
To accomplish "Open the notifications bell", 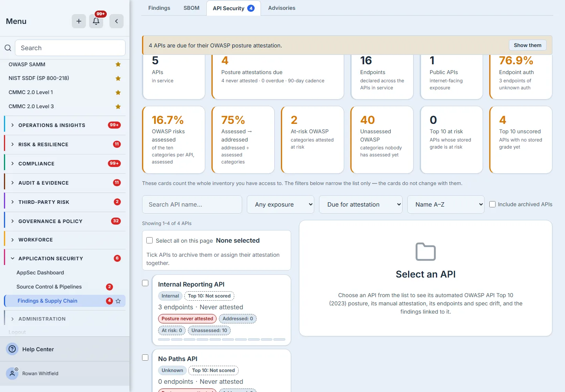I will [x=96, y=21].
